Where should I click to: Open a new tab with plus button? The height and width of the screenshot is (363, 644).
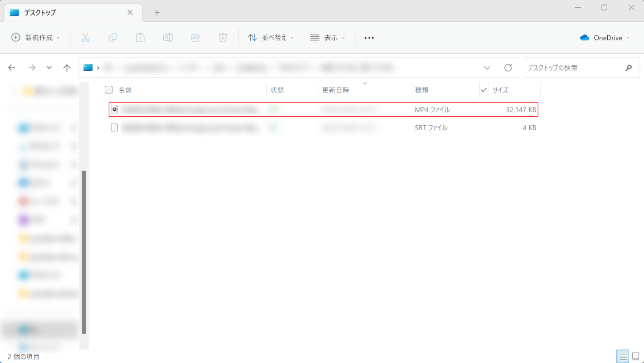pyautogui.click(x=157, y=13)
